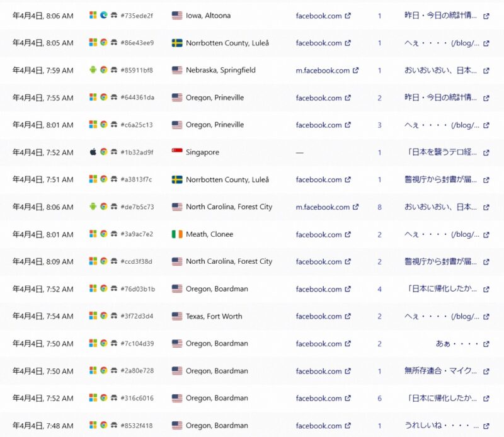Click the 8:09 AM timestamp entry

43,262
